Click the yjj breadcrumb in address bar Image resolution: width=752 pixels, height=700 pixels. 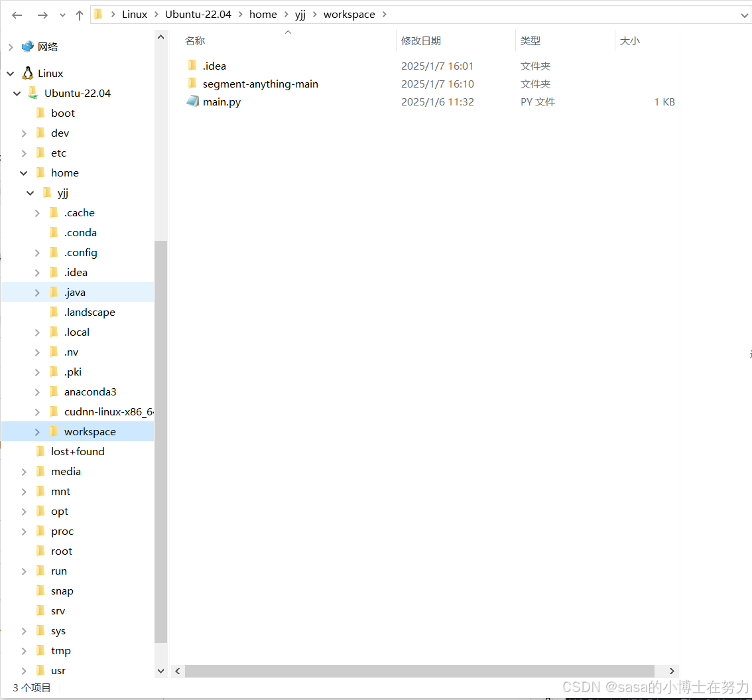300,14
